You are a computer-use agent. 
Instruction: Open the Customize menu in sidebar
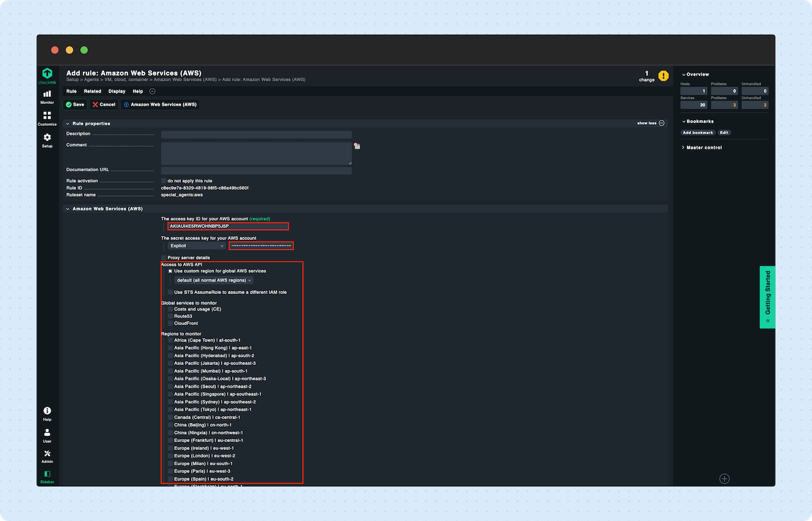[47, 119]
